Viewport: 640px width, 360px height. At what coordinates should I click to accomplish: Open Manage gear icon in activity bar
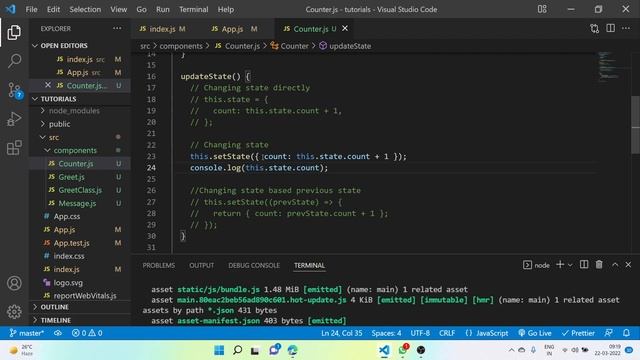point(14,311)
